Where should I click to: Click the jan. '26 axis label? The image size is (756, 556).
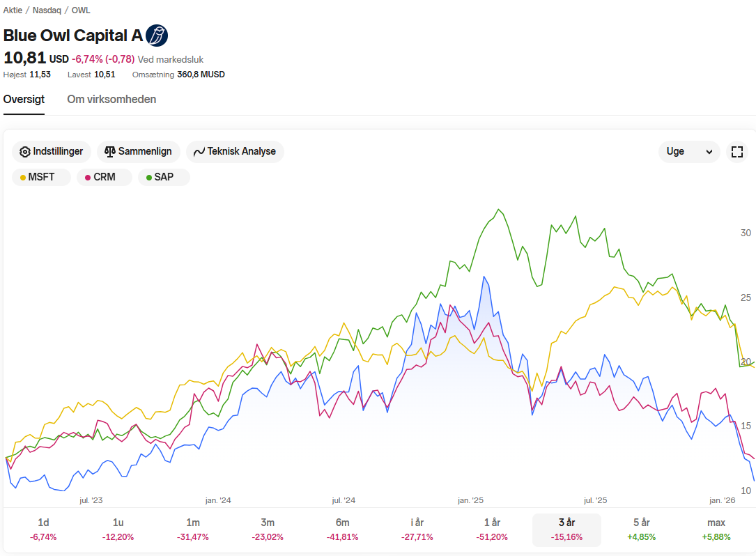click(723, 500)
